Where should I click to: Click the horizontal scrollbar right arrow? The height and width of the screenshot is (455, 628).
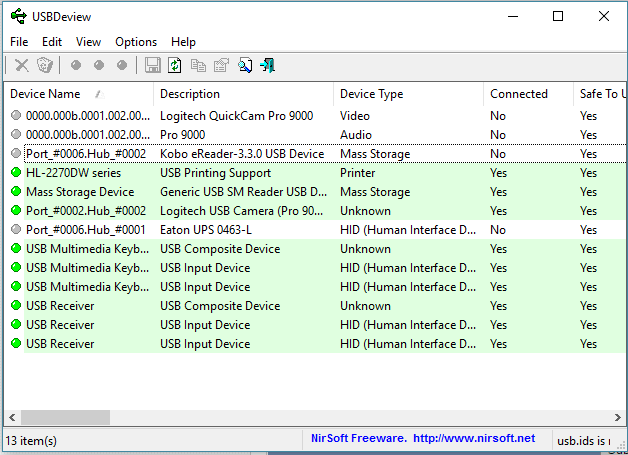tap(616, 417)
